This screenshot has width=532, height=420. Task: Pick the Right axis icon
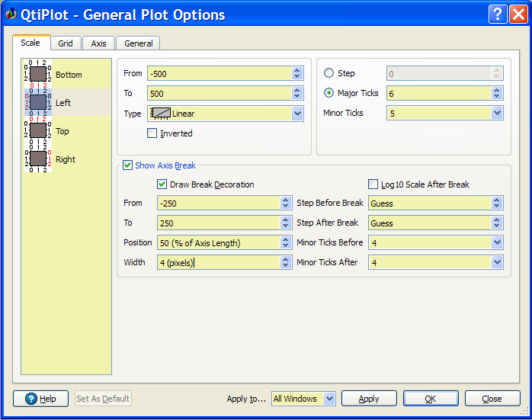click(38, 159)
